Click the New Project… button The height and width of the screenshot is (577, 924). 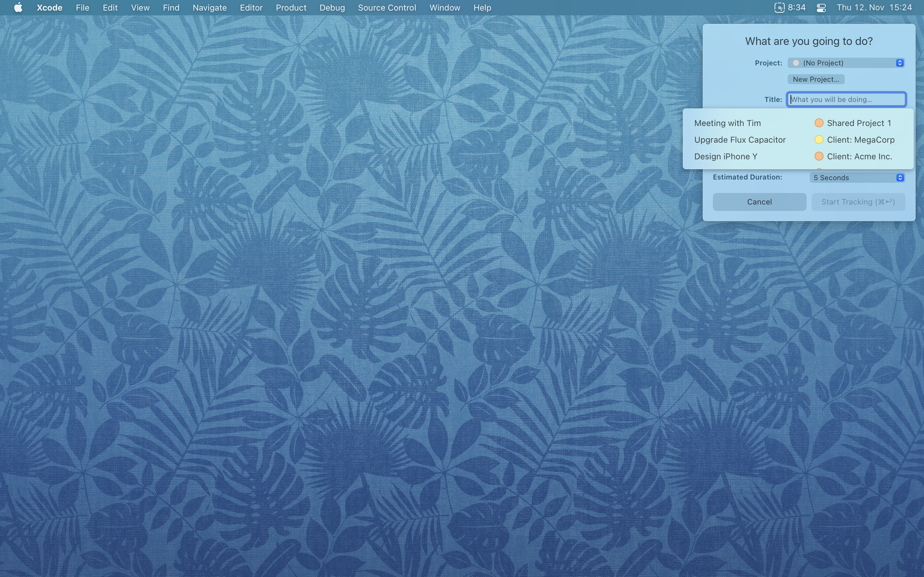pyautogui.click(x=816, y=79)
